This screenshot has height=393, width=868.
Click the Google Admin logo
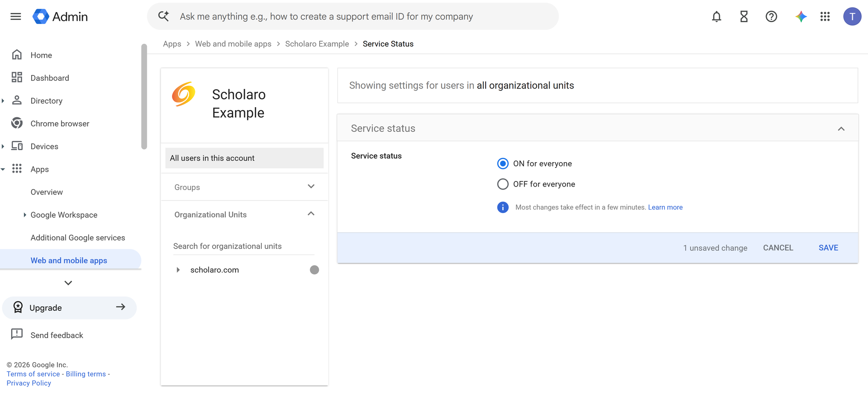pos(60,16)
